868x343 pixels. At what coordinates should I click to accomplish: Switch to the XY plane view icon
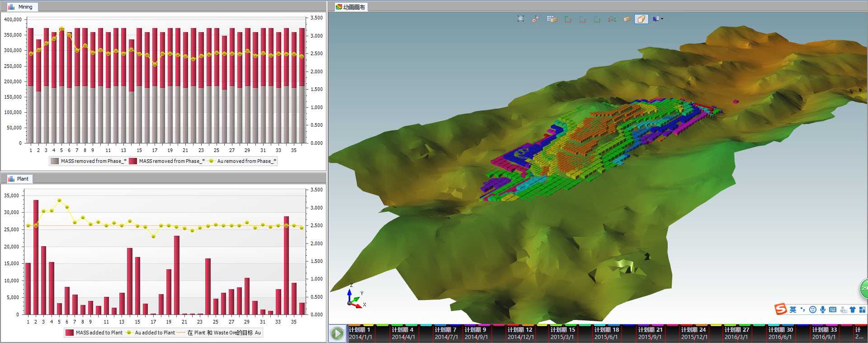pyautogui.click(x=568, y=19)
